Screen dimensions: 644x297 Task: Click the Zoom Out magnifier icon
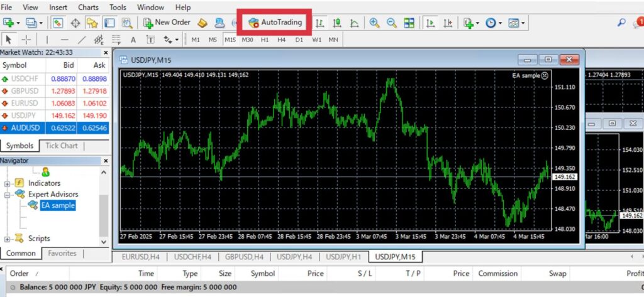click(392, 23)
